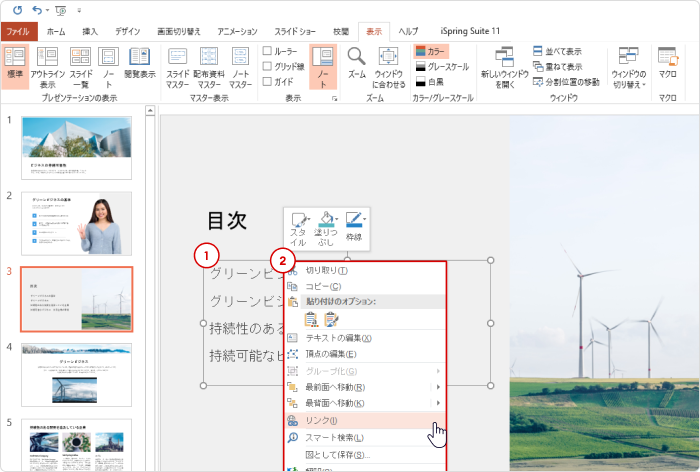
Task: Select グレースケール mode
Action: click(442, 67)
